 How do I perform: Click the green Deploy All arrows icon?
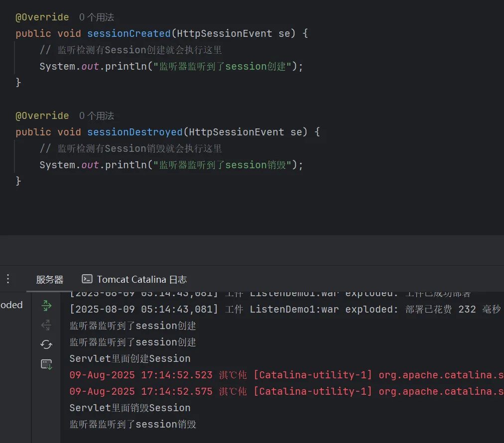click(x=46, y=306)
